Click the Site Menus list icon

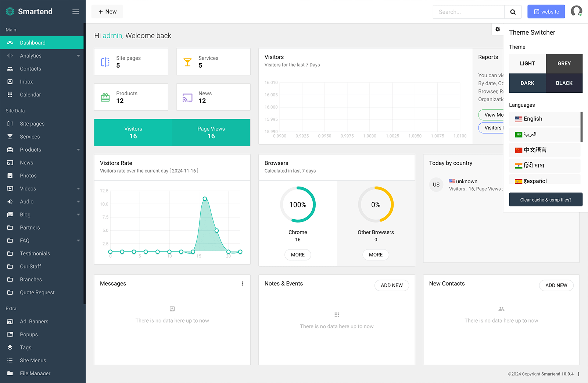pyautogui.click(x=10, y=361)
